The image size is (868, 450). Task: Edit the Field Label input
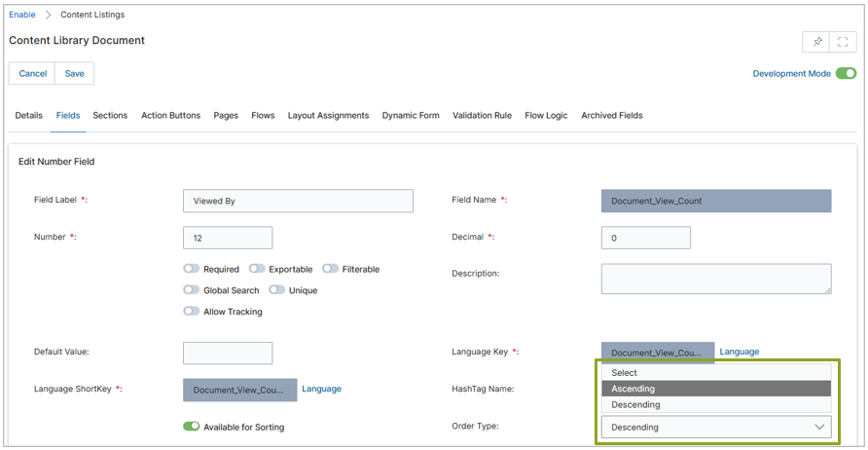coord(298,201)
